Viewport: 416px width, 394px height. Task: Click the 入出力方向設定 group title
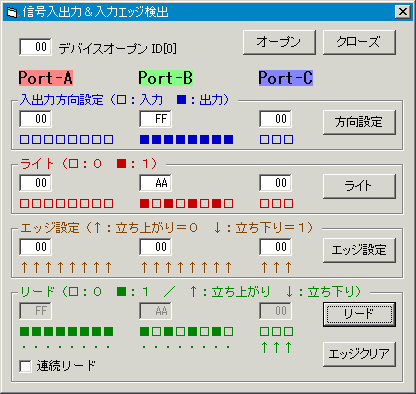click(125, 100)
